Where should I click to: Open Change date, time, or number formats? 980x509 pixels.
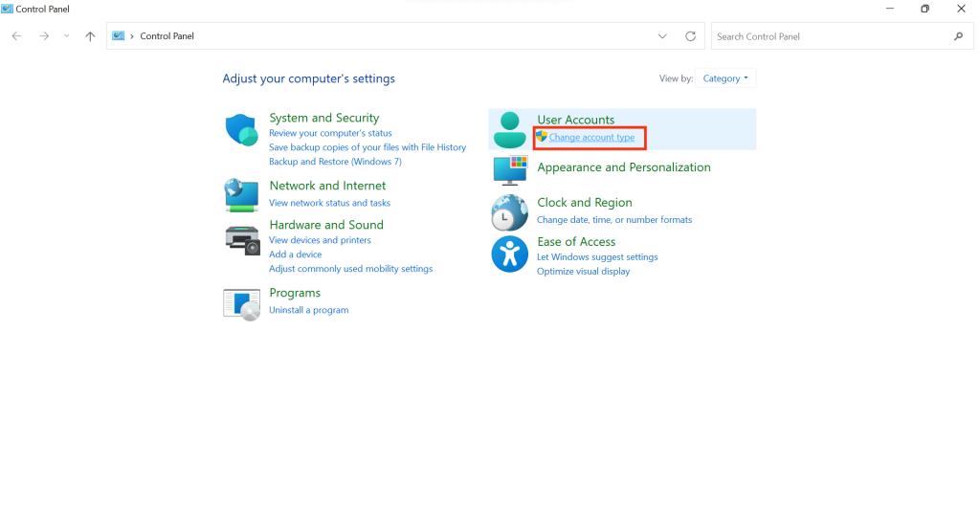[x=614, y=220]
